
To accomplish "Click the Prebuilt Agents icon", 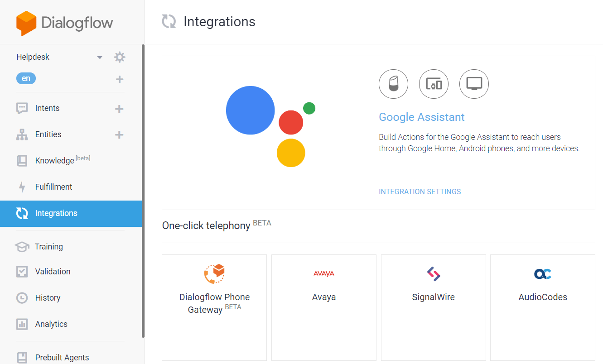I will coord(22,358).
